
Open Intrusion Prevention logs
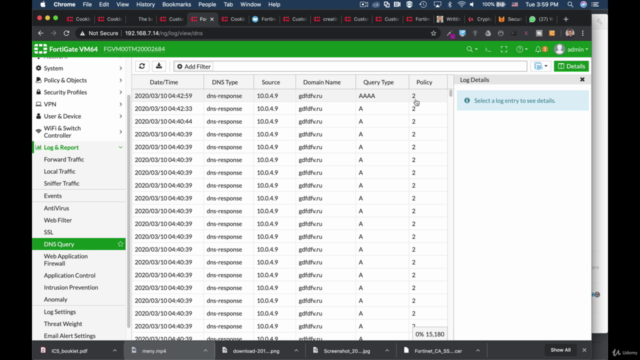click(71, 287)
